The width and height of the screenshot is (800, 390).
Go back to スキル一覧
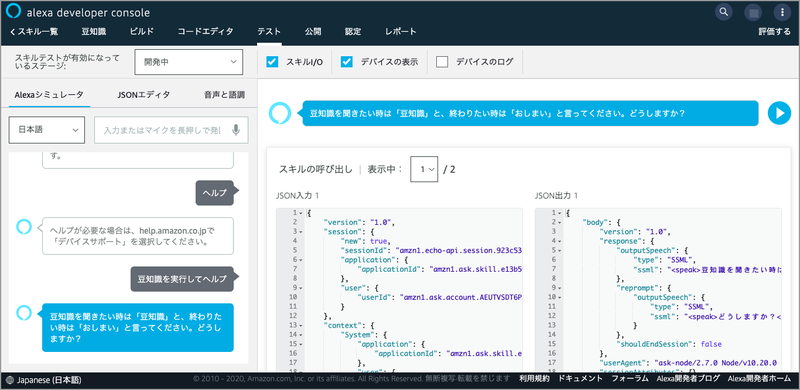pyautogui.click(x=34, y=32)
